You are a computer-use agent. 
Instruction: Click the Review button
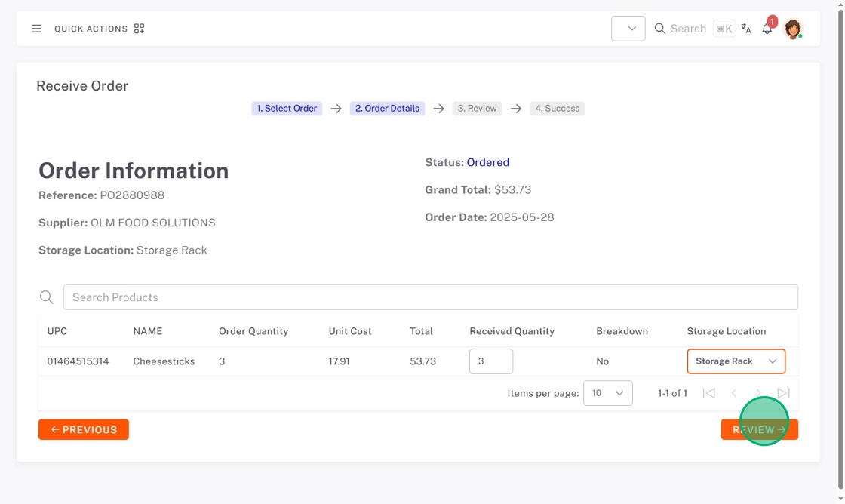(759, 429)
